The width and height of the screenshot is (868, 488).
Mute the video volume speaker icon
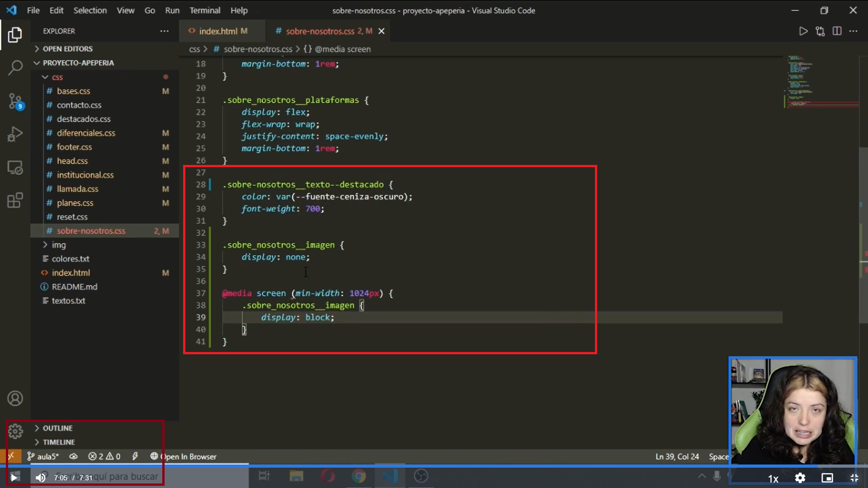[x=41, y=478]
